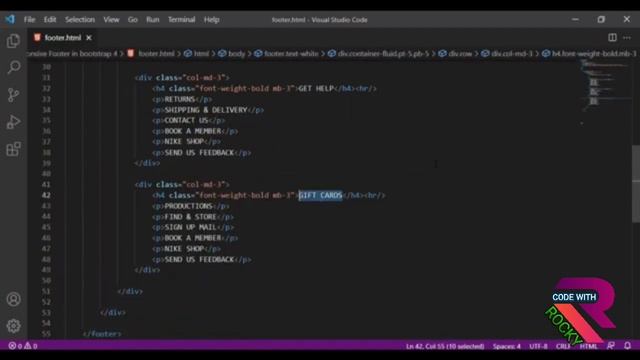Open the Explorer view in activity bar
Image resolution: width=640 pixels, height=360 pixels.
point(13,41)
